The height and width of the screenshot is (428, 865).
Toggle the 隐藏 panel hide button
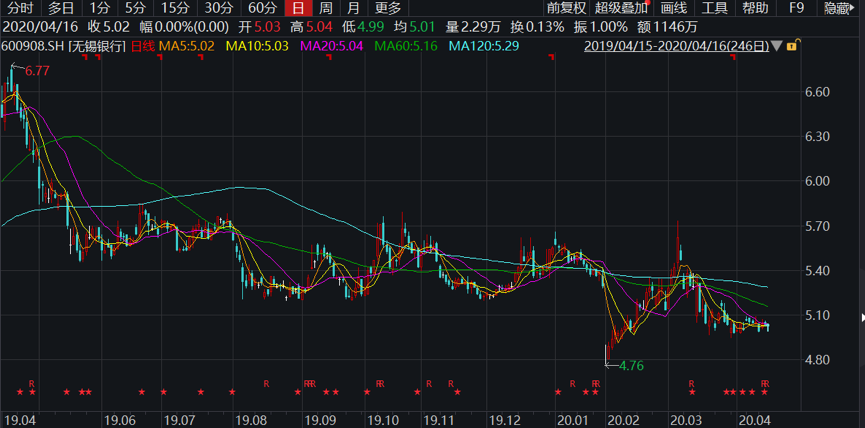(x=842, y=8)
